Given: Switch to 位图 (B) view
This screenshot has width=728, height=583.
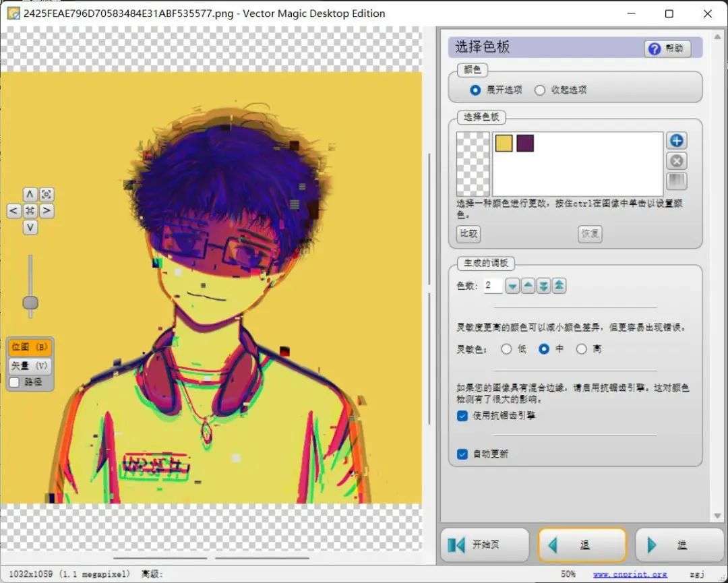Looking at the screenshot, I should pos(30,348).
